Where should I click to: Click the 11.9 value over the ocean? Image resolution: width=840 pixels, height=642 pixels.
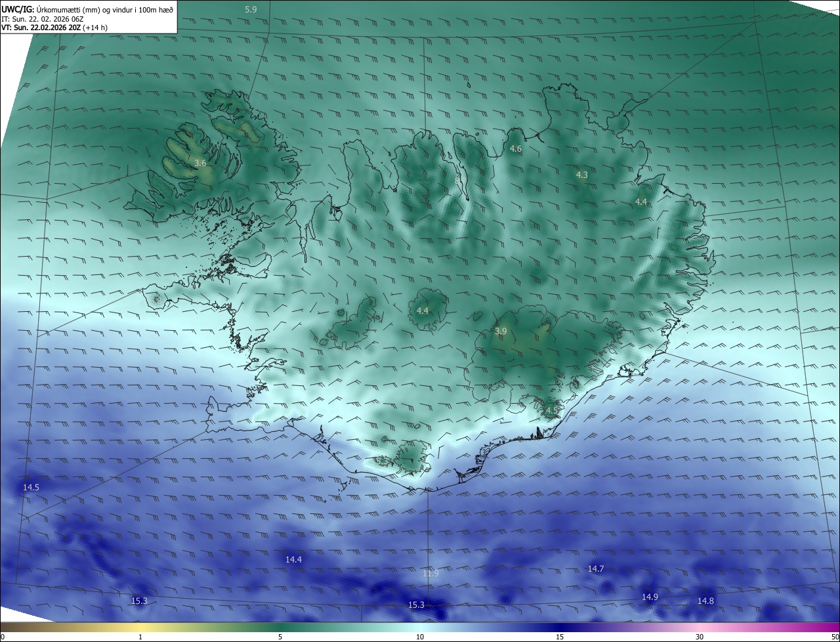pos(430,573)
